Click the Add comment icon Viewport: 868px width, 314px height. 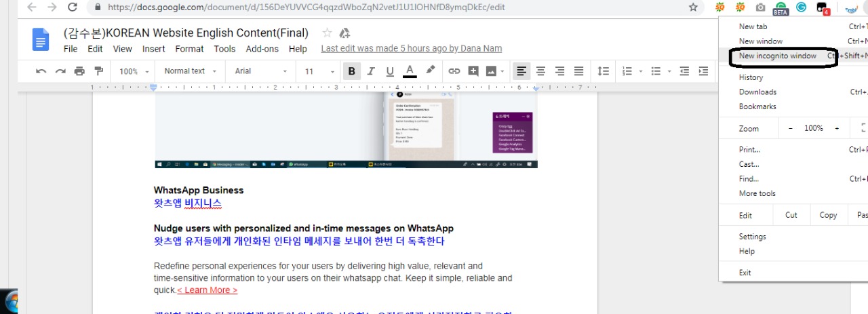473,71
